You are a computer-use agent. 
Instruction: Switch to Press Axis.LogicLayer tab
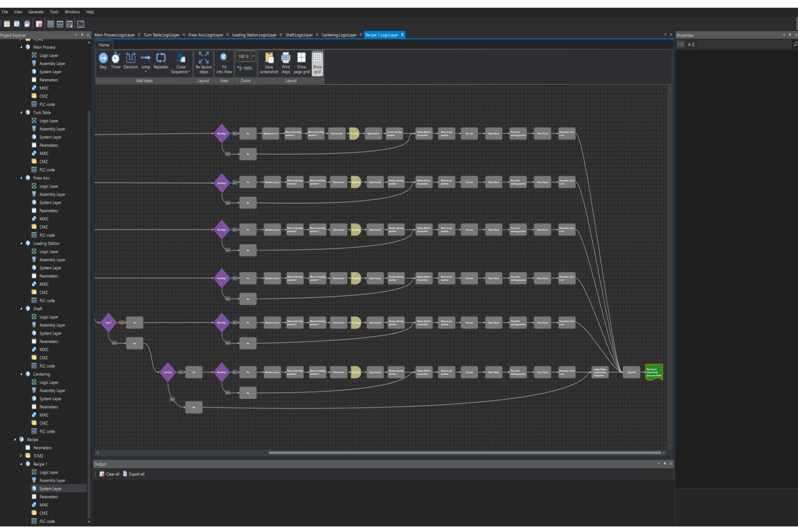point(206,35)
